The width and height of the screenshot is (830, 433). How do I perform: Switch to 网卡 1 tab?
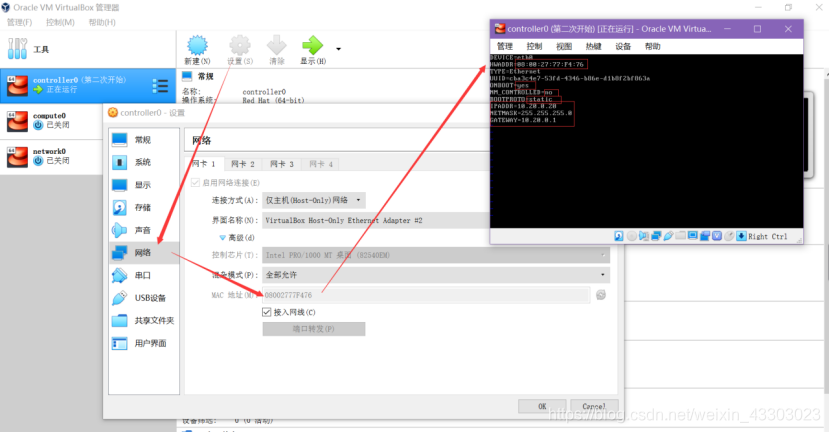(x=204, y=164)
